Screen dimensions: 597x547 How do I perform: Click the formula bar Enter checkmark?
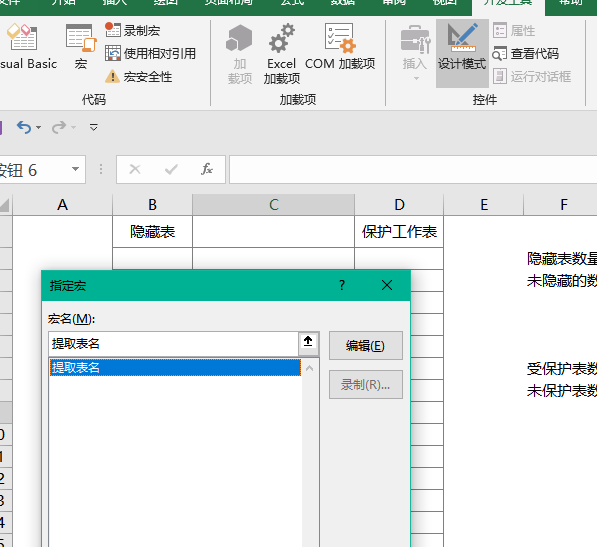(171, 169)
